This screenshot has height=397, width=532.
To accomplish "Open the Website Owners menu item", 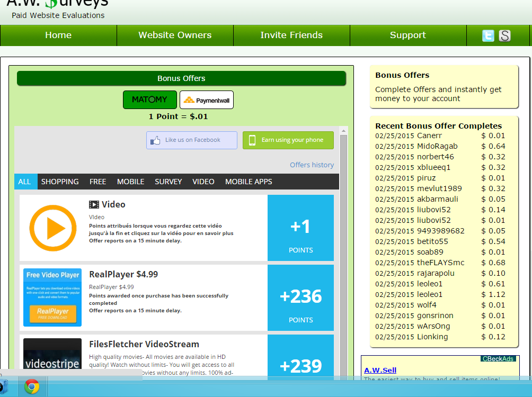I will click(175, 35).
